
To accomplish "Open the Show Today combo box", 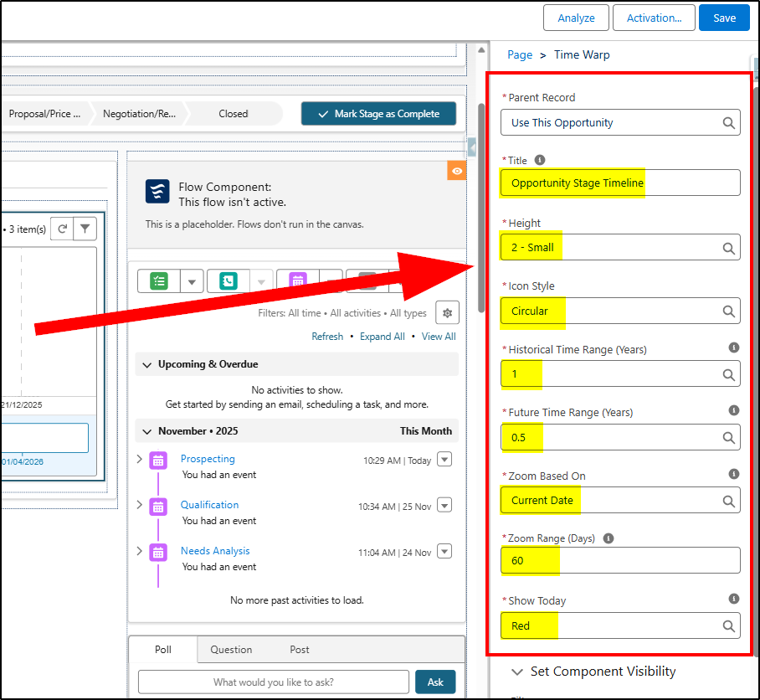I will click(x=619, y=625).
